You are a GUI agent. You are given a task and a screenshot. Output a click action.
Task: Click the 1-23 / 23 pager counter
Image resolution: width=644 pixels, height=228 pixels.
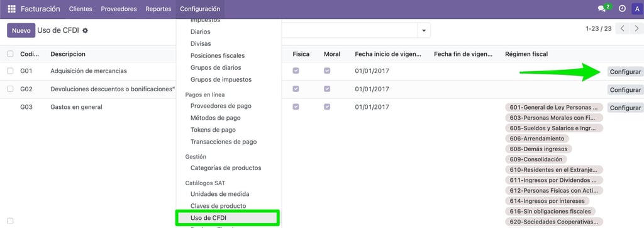(x=599, y=28)
